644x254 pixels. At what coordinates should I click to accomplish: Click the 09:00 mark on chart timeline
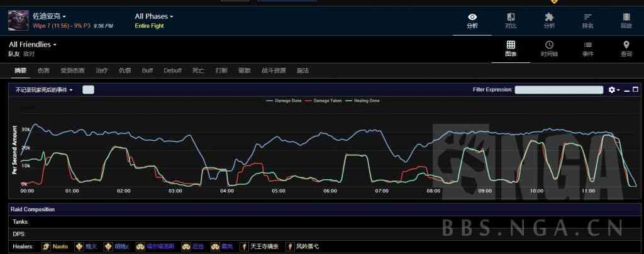click(x=485, y=191)
